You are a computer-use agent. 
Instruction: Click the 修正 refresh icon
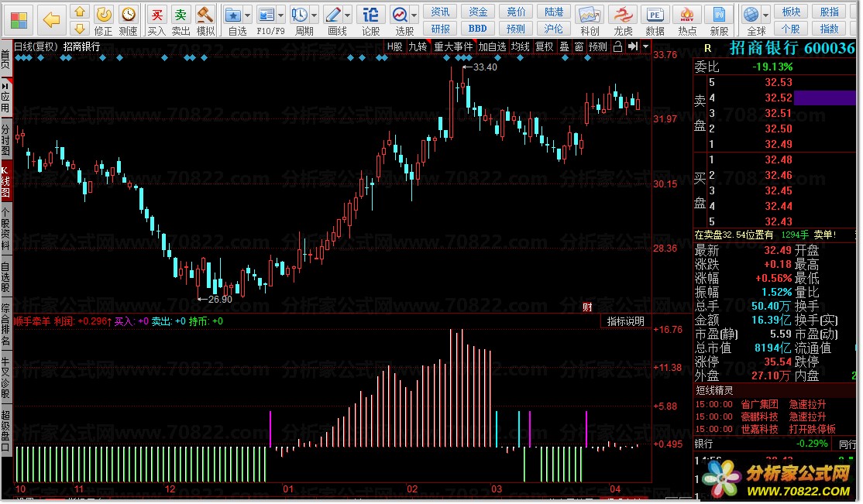pos(104,14)
